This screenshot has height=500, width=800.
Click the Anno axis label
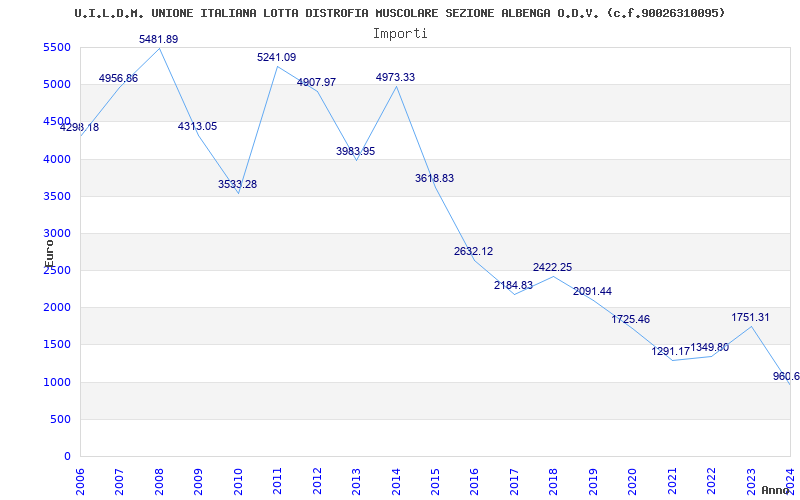pos(776,490)
